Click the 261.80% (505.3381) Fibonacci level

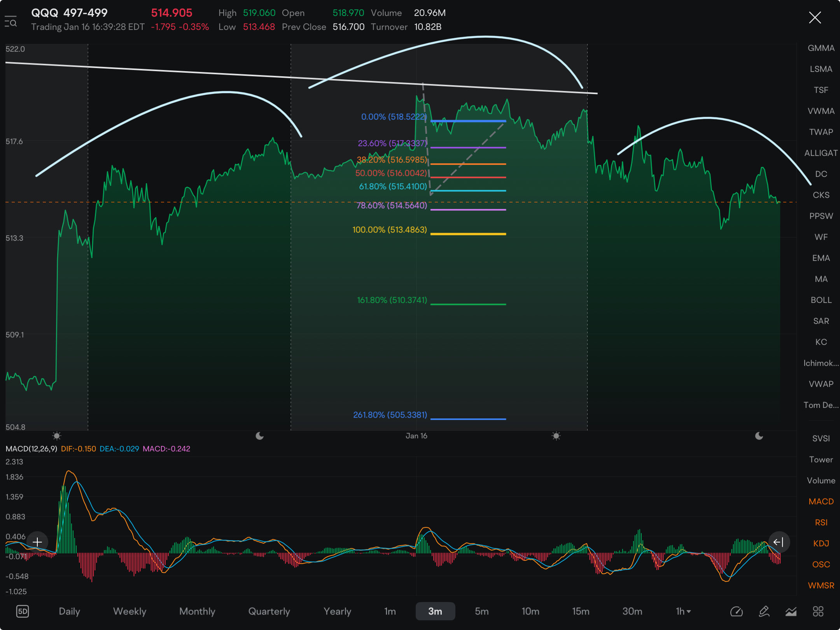coord(390,415)
